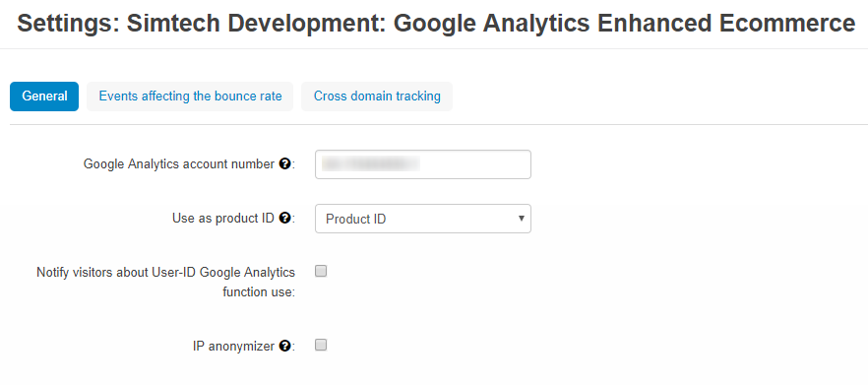
Task: Toggle the IP anonymizer checkbox
Action: tap(321, 345)
